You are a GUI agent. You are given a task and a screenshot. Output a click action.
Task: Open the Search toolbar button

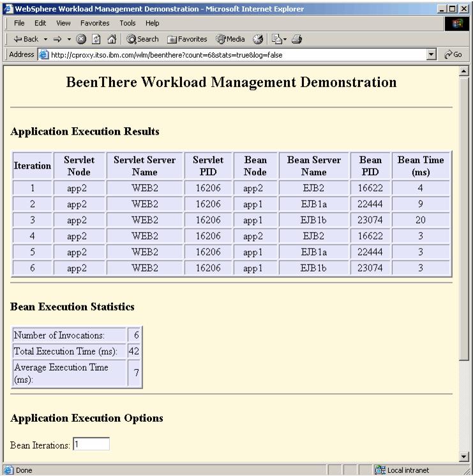point(142,39)
